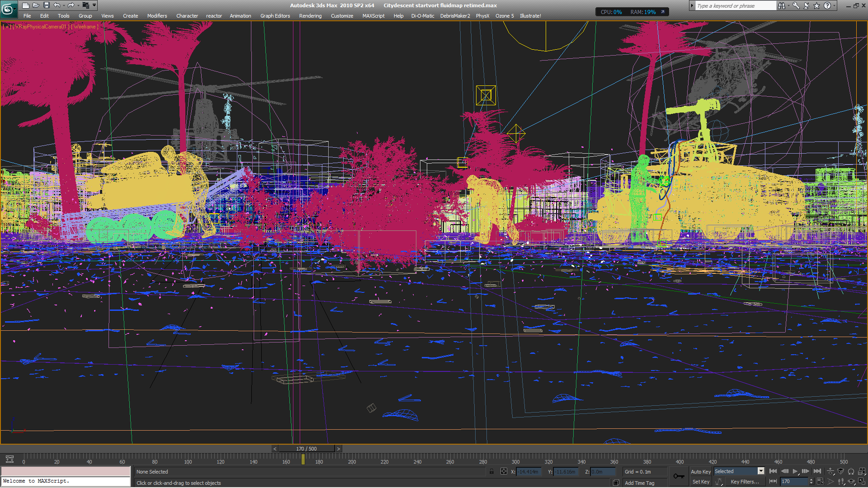This screenshot has height=488, width=868.
Task: Click the Open File folder icon
Action: tap(36, 5)
